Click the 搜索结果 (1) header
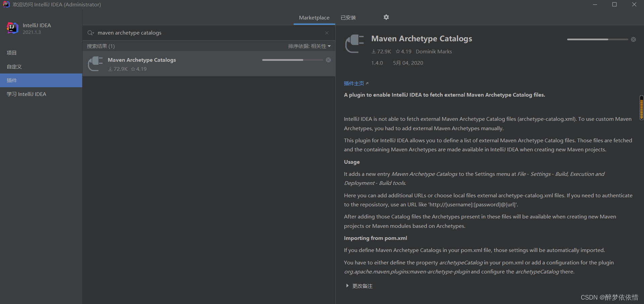644x304 pixels. (101, 46)
